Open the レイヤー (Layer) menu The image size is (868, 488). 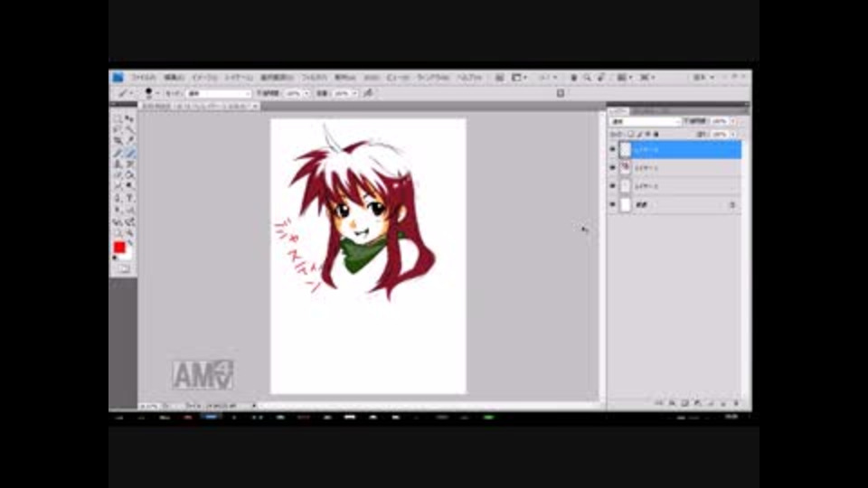[x=239, y=78]
